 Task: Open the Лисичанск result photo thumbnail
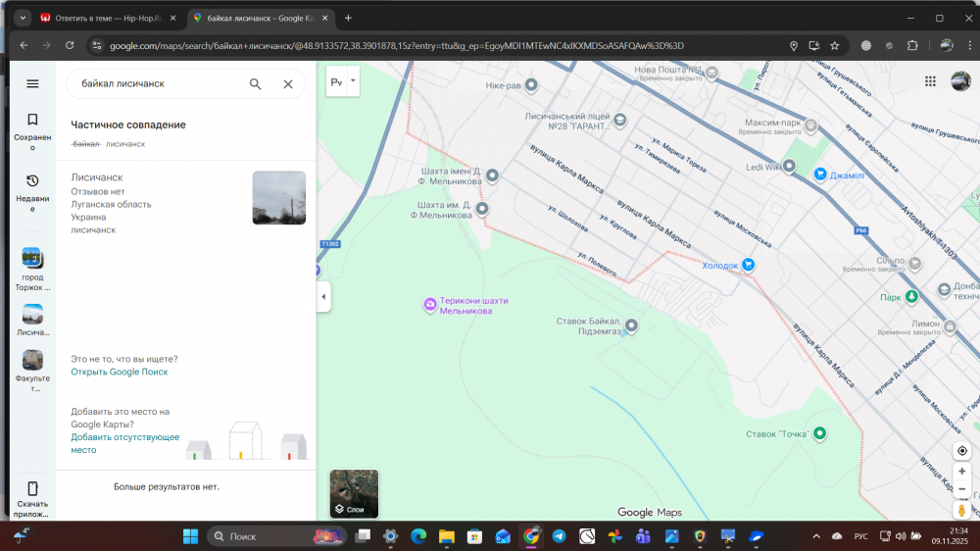pyautogui.click(x=279, y=198)
